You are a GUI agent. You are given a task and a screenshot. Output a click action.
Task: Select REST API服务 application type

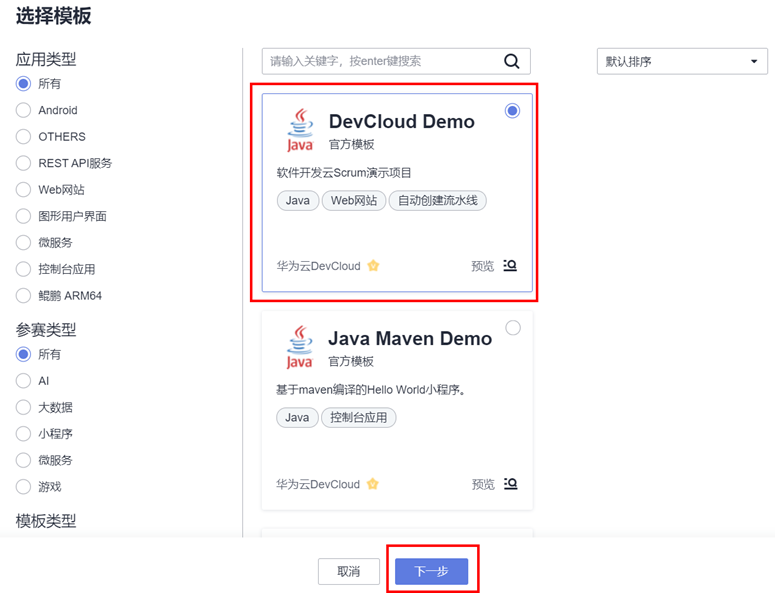[x=23, y=163]
